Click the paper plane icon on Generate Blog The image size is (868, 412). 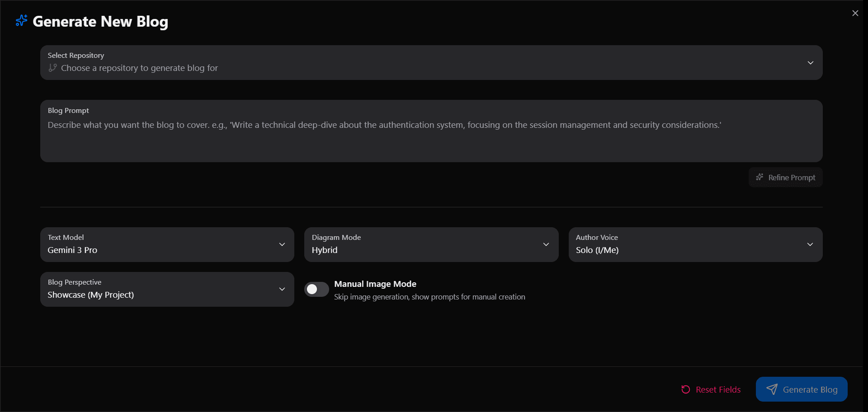(x=772, y=389)
